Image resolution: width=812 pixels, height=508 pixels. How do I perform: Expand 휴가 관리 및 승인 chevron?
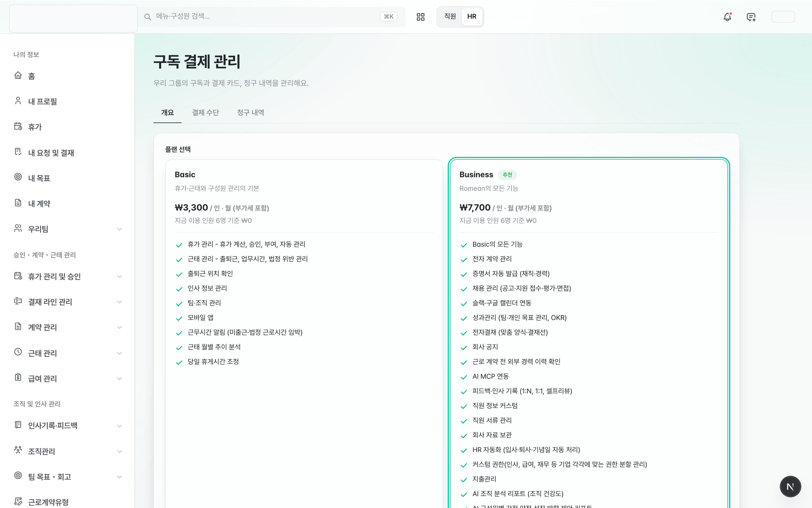pyautogui.click(x=120, y=277)
